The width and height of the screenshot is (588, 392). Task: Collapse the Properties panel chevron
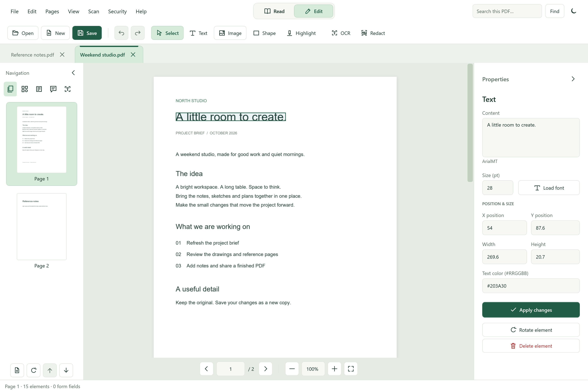pos(573,79)
